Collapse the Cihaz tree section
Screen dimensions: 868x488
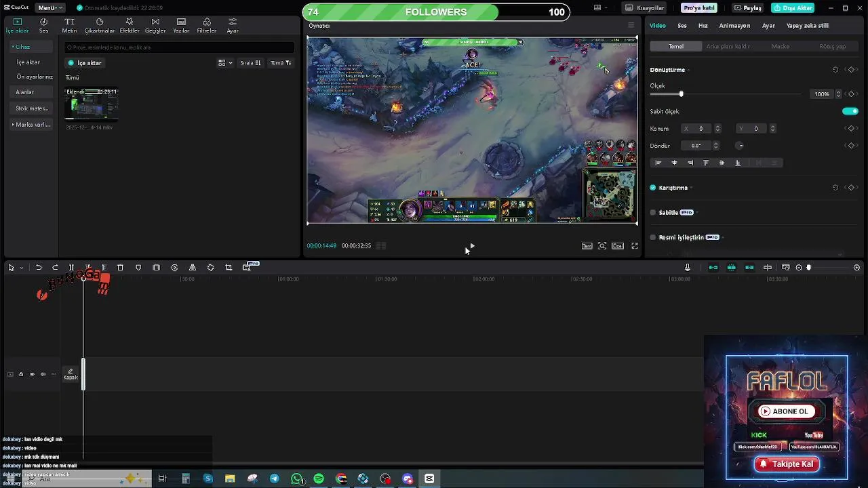[13, 47]
